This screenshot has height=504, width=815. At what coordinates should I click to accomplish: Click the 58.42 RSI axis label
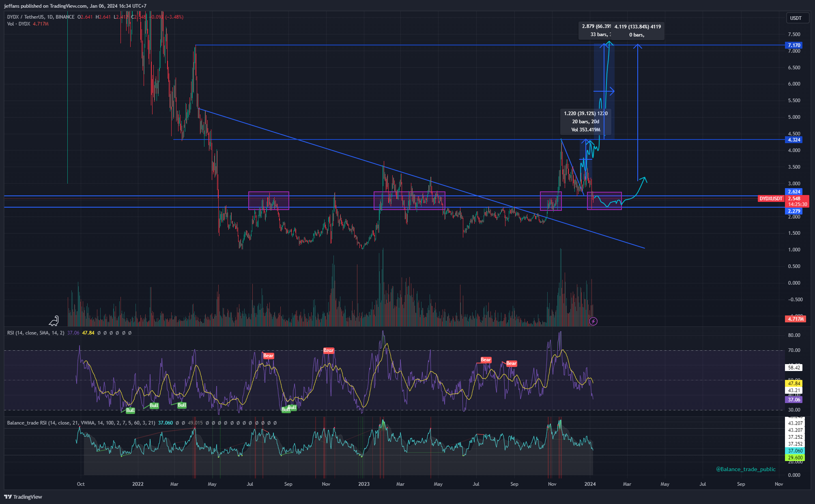click(x=794, y=367)
